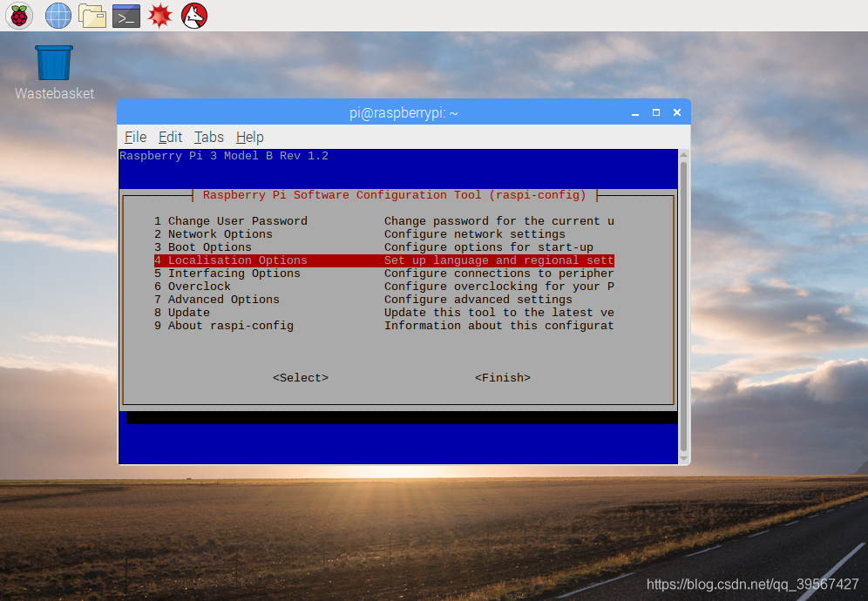Launch Terminal from the taskbar
The width and height of the screenshot is (868, 601).
(x=126, y=16)
